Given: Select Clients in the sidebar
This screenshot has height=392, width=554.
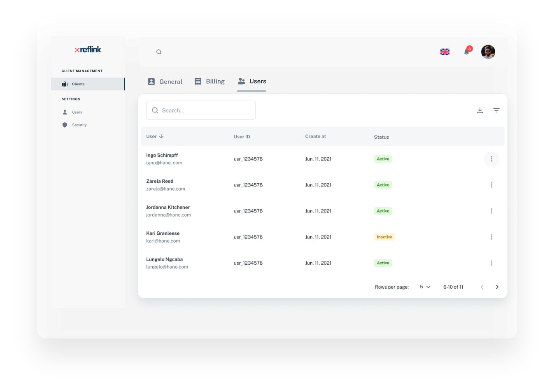Looking at the screenshot, I should (88, 84).
